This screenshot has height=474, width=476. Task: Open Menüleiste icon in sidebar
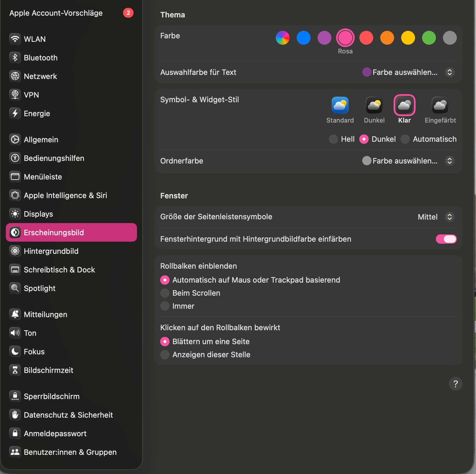click(x=15, y=177)
